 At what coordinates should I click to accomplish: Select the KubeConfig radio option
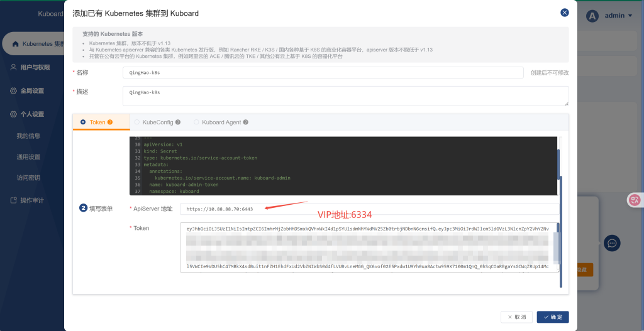coord(136,122)
